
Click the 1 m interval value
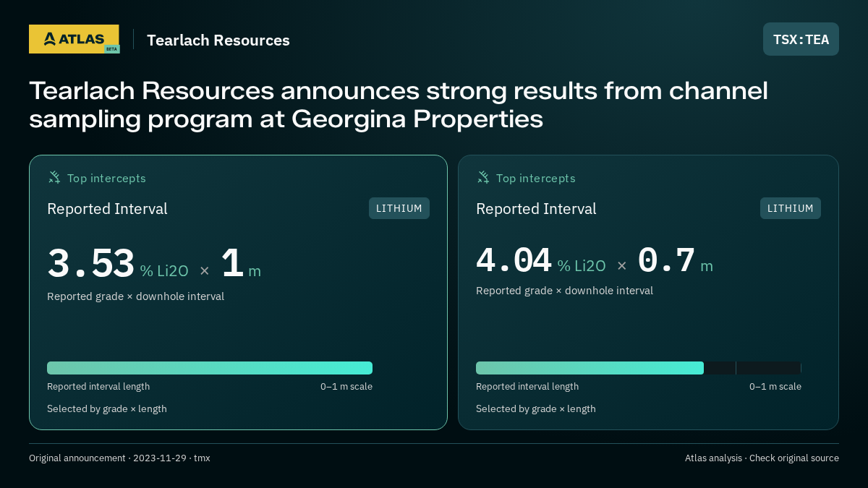click(x=241, y=265)
